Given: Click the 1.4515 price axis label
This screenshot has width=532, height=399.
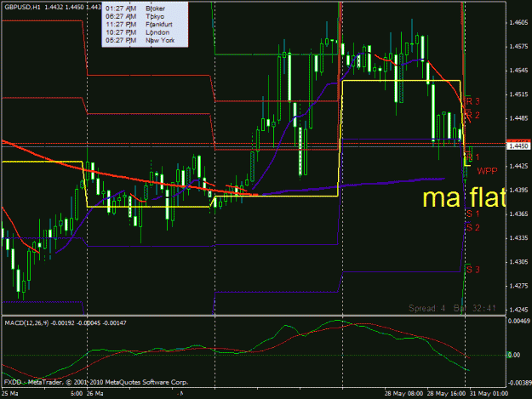Looking at the screenshot, I should 518,94.
